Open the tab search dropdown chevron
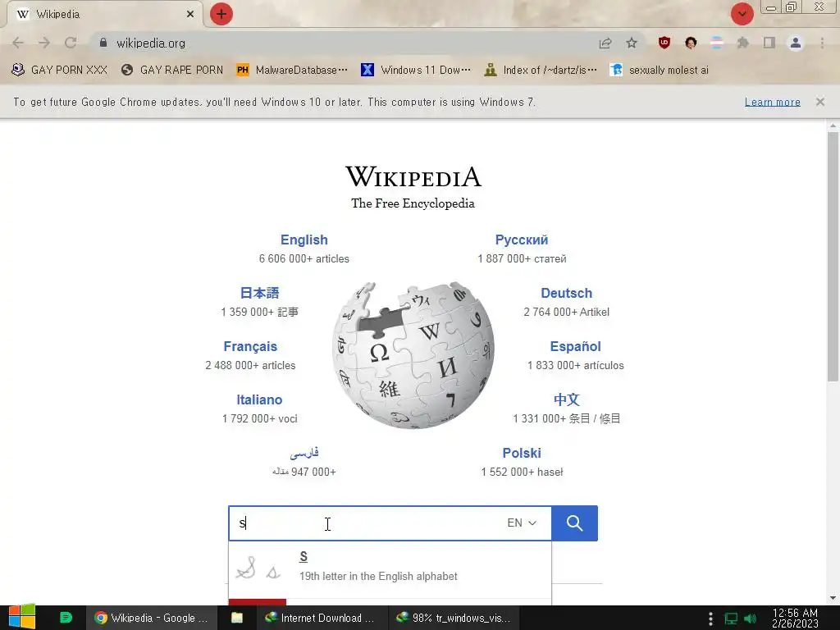Viewport: 840px width, 630px height. (x=742, y=14)
